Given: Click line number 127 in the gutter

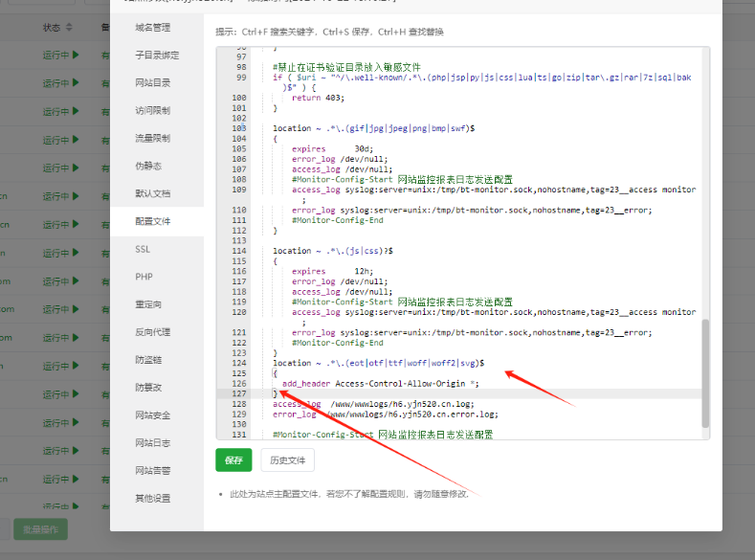Looking at the screenshot, I should click(239, 393).
